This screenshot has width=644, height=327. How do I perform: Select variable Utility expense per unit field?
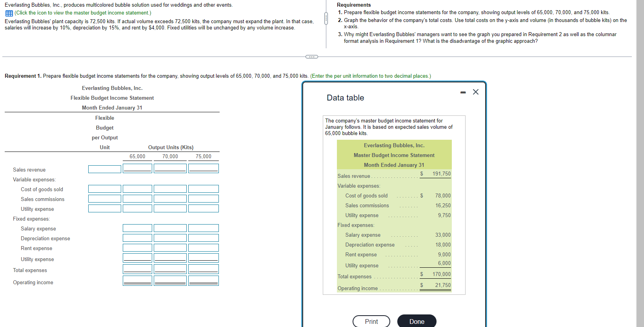pos(105,208)
